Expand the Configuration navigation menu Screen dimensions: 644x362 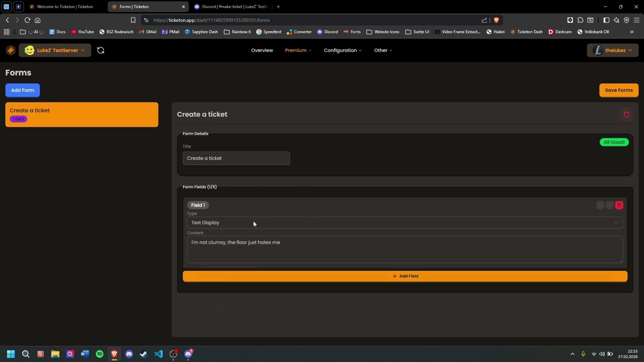(x=343, y=50)
